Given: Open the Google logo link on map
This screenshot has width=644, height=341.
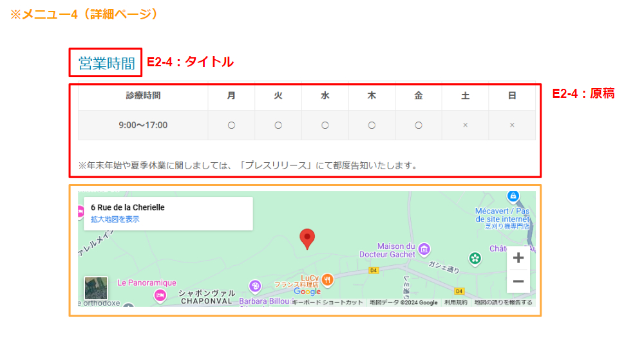Looking at the screenshot, I should 307,291.
